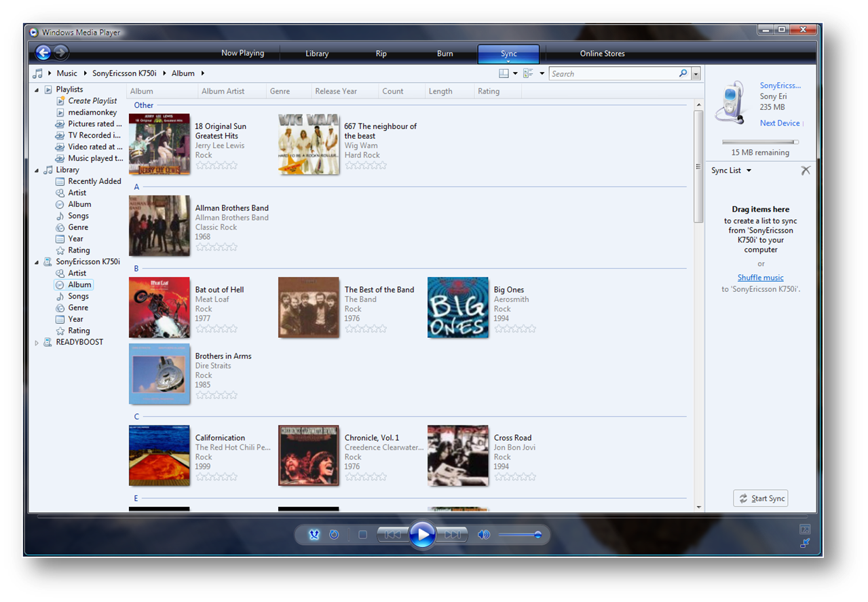This screenshot has width=868, height=602.
Task: Select Recently Added under Library
Action: pyautogui.click(x=94, y=181)
